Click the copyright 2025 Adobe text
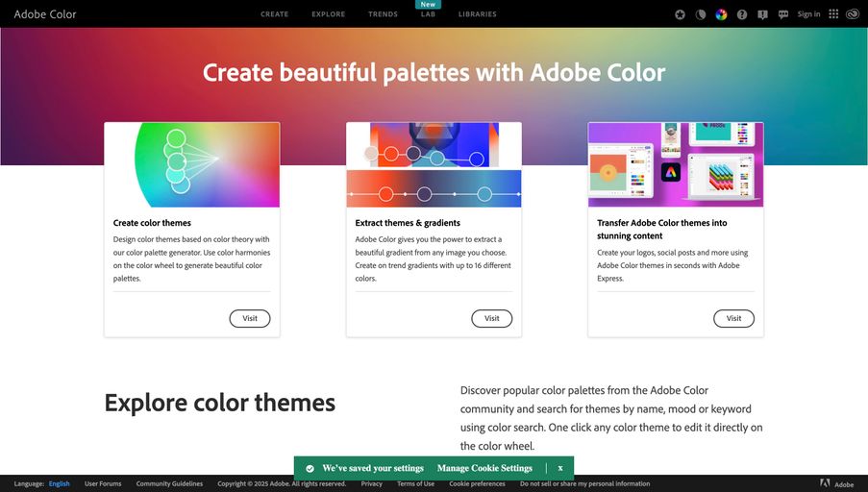This screenshot has height=492, width=868. tap(282, 483)
